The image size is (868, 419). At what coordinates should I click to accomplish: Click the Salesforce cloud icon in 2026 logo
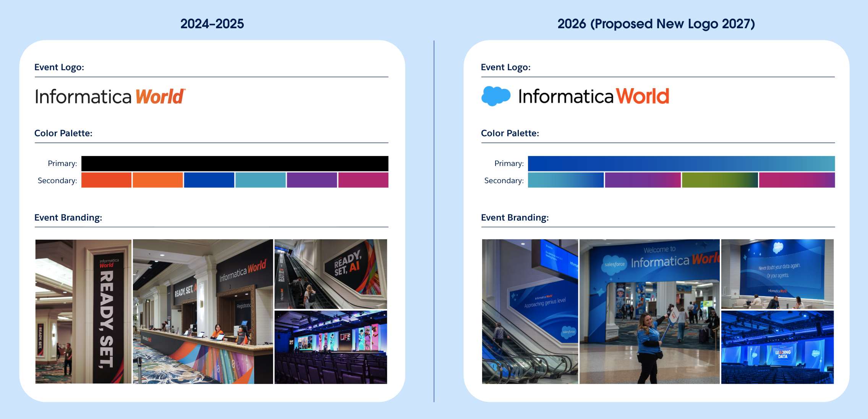pyautogui.click(x=496, y=96)
